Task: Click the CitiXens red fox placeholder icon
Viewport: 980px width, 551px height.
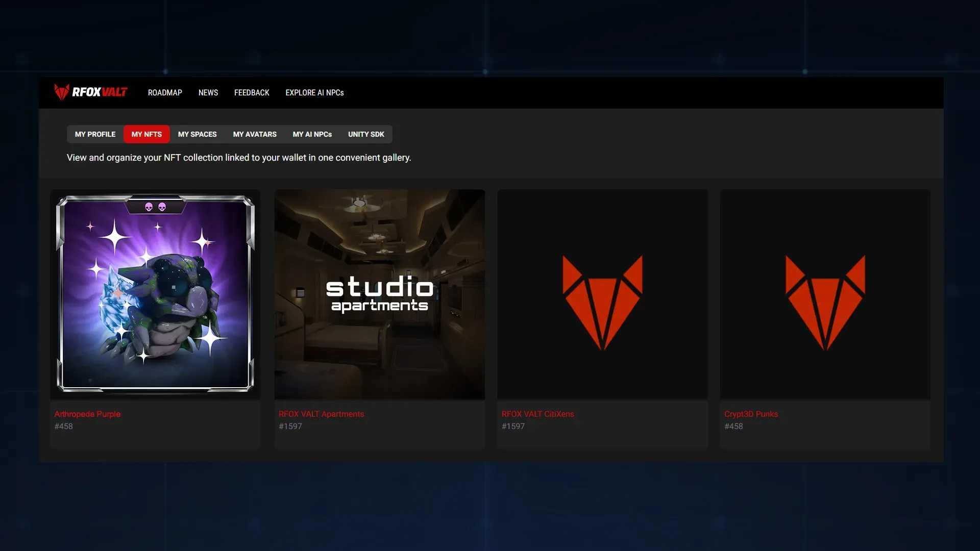Action: (602, 302)
